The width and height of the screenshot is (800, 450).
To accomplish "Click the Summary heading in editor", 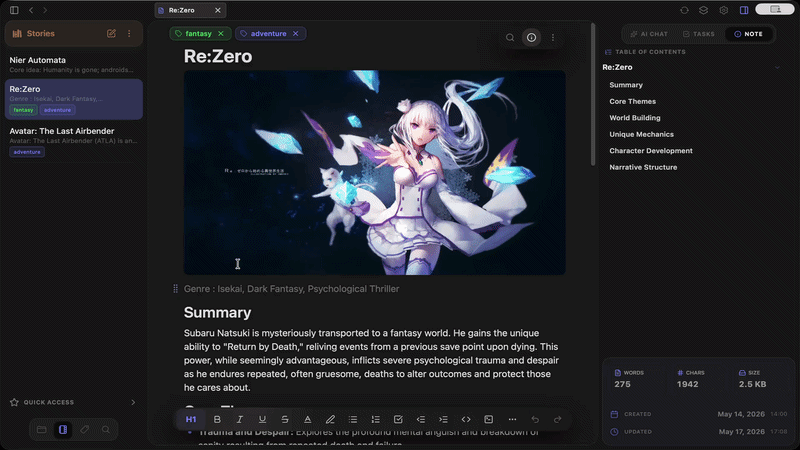I will coord(217,312).
